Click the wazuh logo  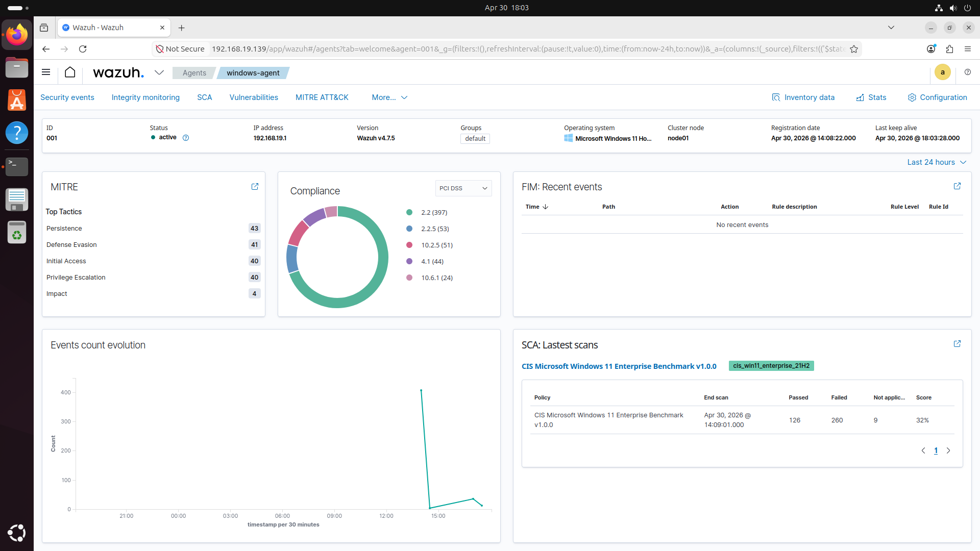118,72
